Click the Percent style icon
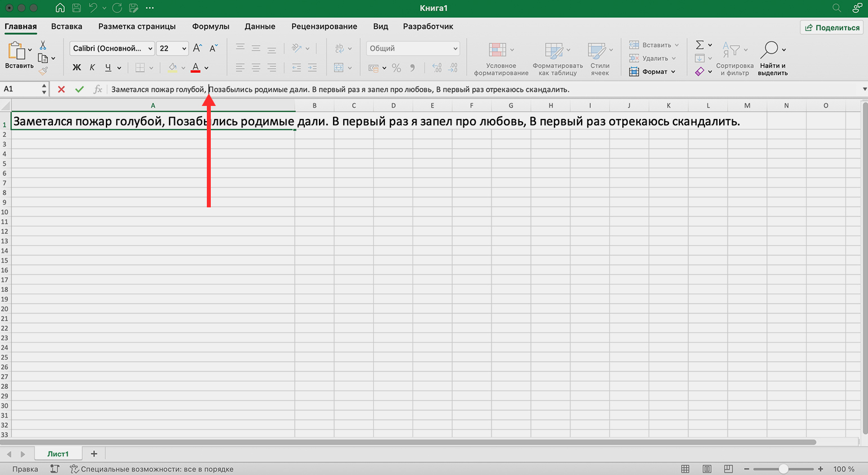This screenshot has width=868, height=475. [396, 68]
